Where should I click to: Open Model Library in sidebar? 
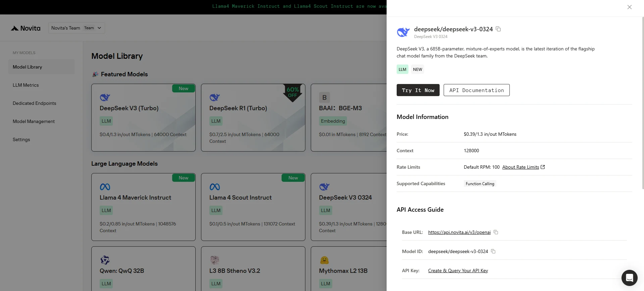(x=41, y=67)
